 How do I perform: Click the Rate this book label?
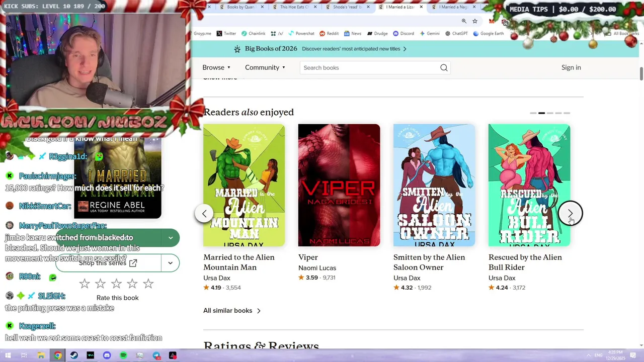(x=117, y=298)
